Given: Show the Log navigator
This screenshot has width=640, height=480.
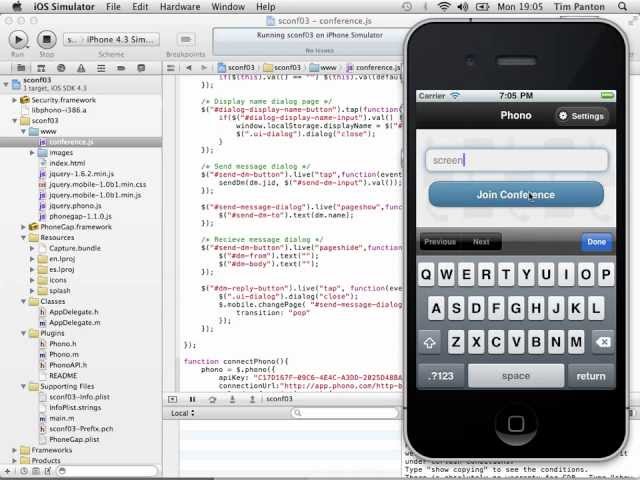Looking at the screenshot, I should coord(141,68).
